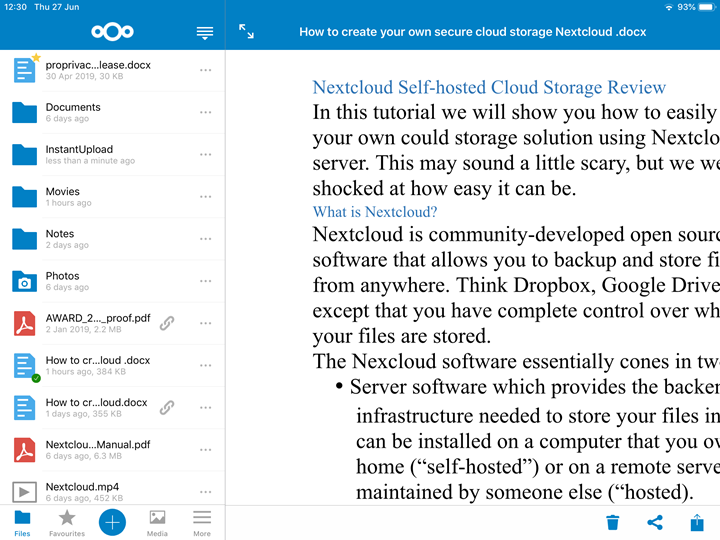
Task: Tap the Nextcloud.mp4 video icon
Action: (x=24, y=493)
